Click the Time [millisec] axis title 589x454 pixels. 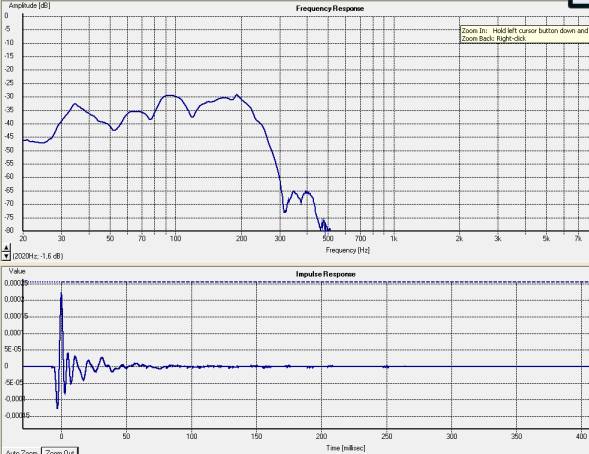346,448
